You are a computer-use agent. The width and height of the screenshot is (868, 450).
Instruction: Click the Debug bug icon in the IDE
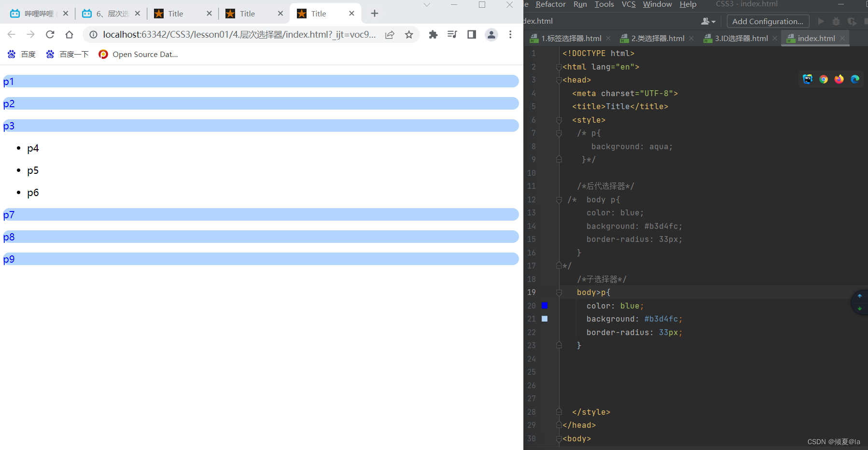pos(836,21)
